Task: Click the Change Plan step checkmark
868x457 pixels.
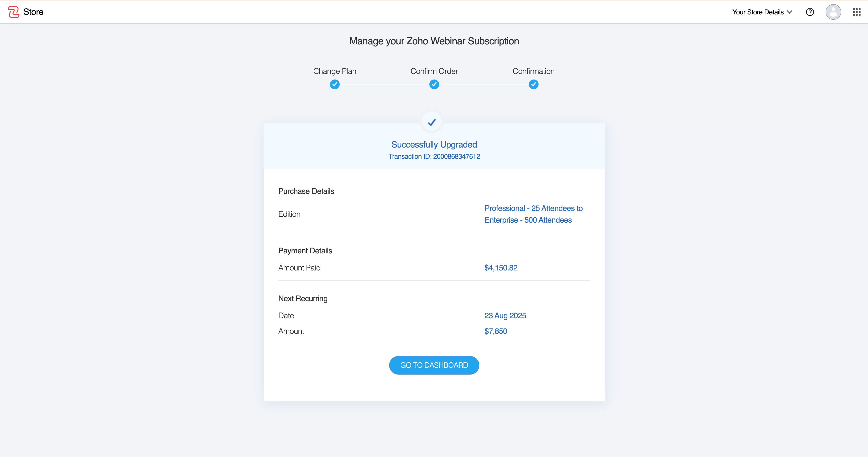Action: [x=335, y=84]
